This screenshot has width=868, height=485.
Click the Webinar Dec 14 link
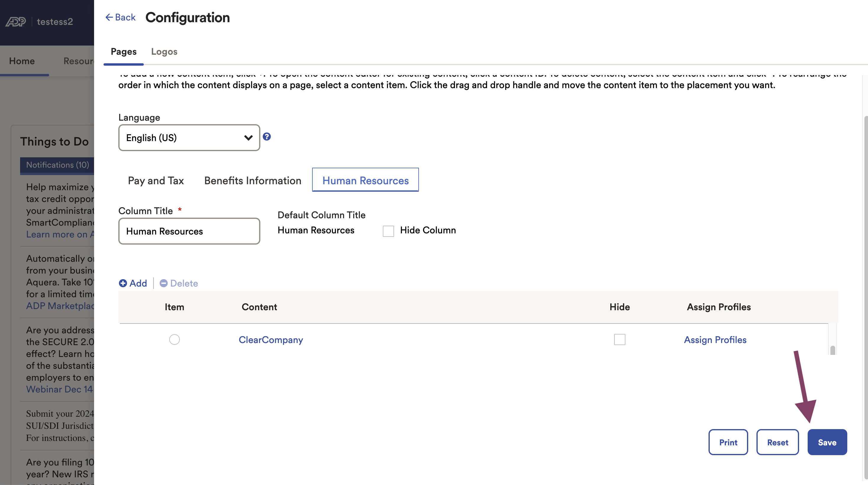pyautogui.click(x=60, y=389)
